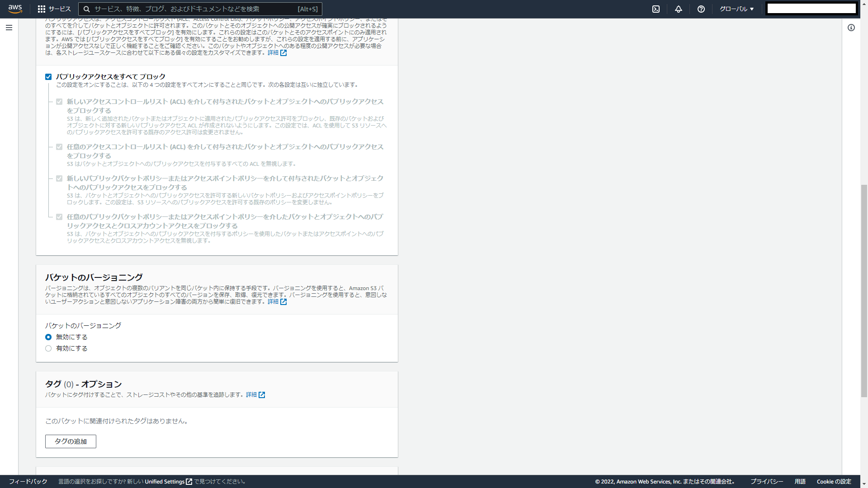Select 有効にする for bucket versioning
868x488 pixels.
click(48, 348)
